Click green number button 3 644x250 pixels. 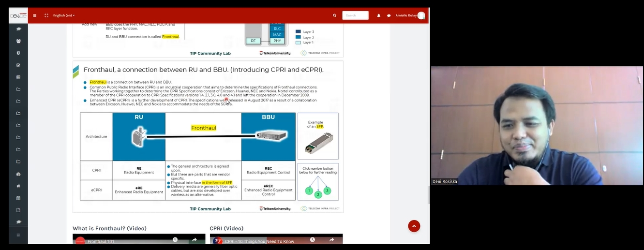pos(327,191)
